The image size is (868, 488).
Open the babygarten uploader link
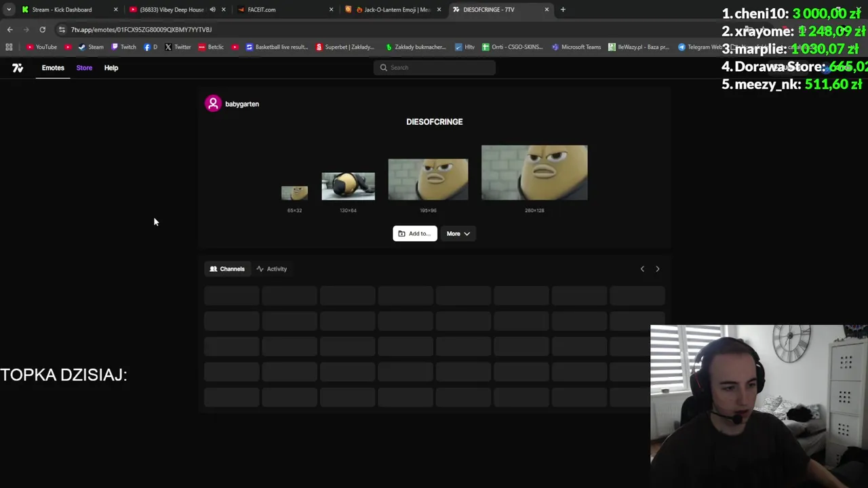pos(242,104)
